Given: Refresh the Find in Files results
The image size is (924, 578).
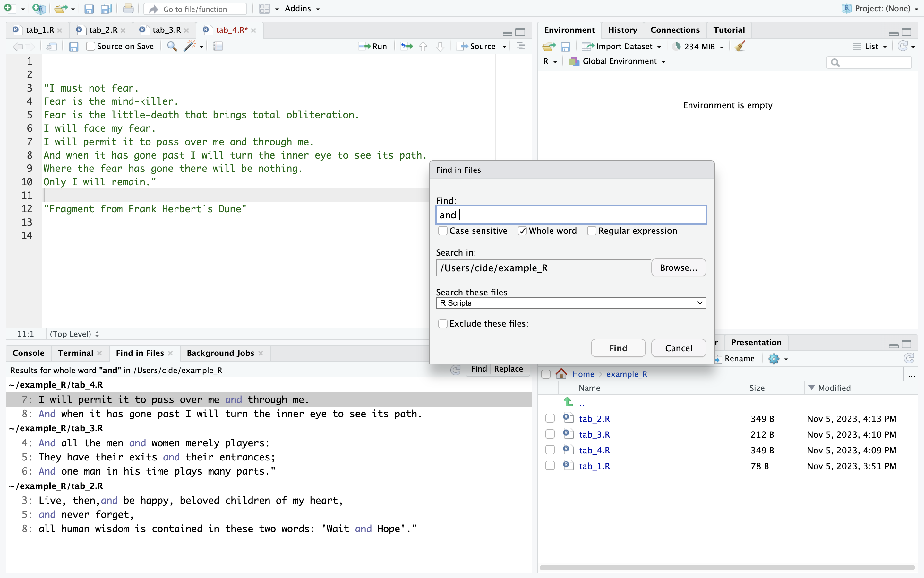Looking at the screenshot, I should (456, 370).
